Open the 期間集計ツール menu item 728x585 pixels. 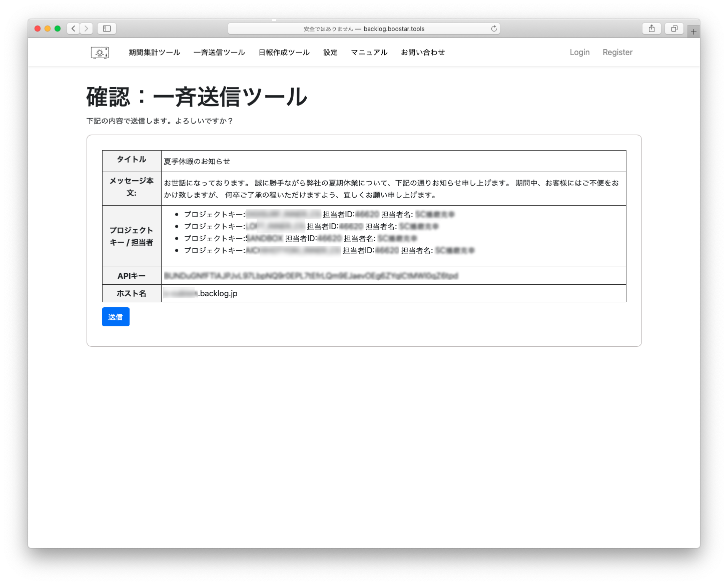[154, 53]
